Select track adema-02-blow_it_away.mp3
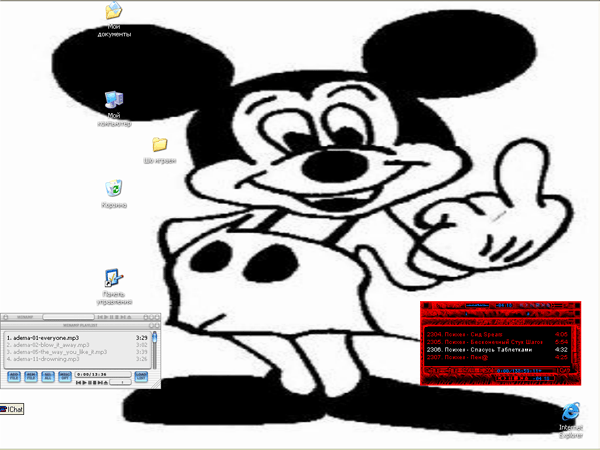The height and width of the screenshot is (450, 600). point(77,345)
